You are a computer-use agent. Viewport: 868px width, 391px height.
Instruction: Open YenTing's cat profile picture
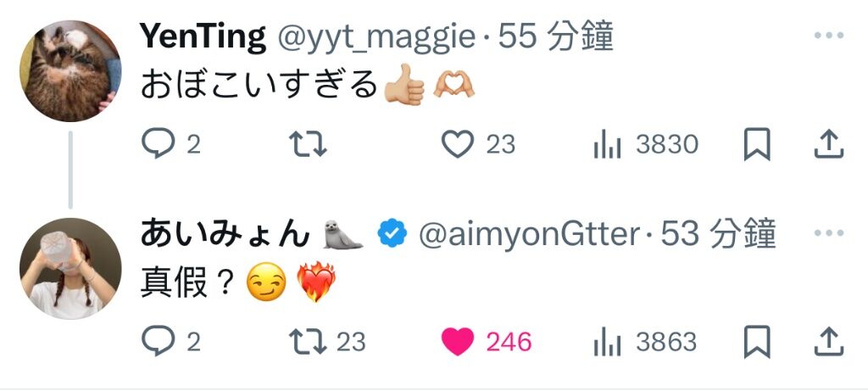[x=70, y=71]
